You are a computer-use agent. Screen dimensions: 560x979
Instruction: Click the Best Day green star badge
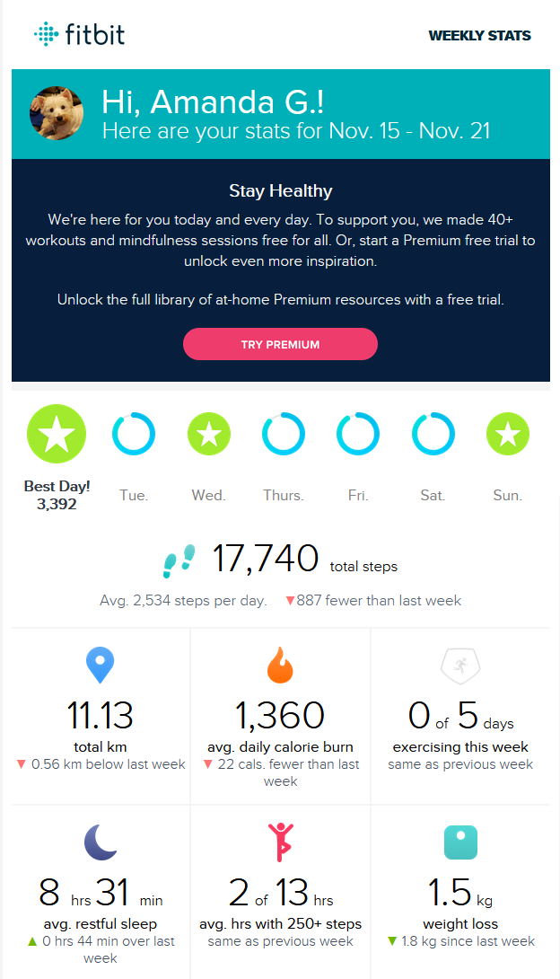pos(57,434)
